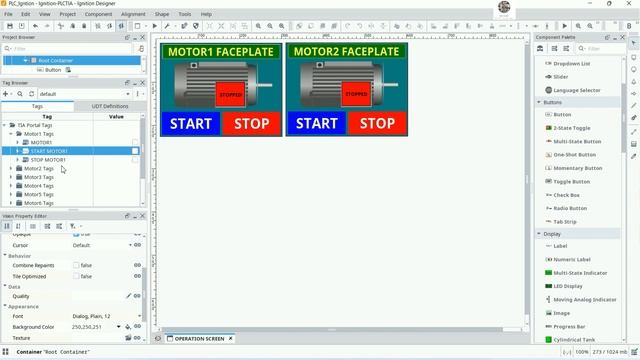Click the add tag plus icon in Tag Browser
The image size is (640, 360).
6,94
